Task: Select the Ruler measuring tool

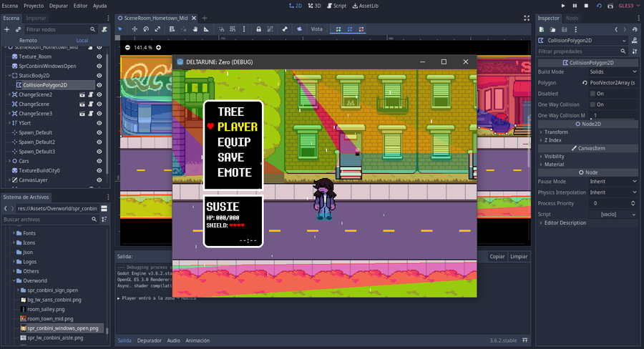Action: (206, 29)
